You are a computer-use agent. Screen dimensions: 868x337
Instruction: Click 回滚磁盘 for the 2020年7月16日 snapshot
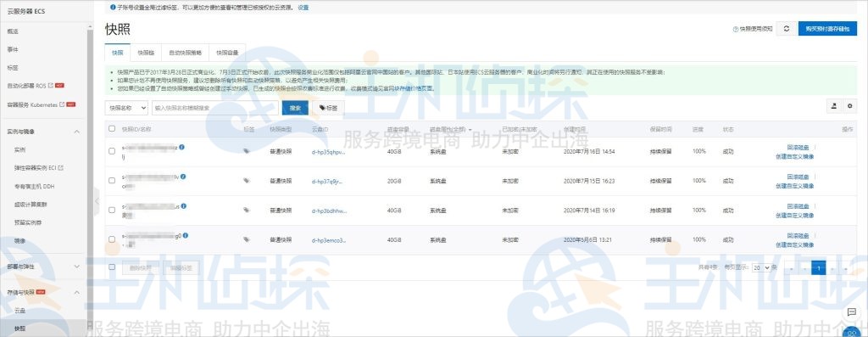(x=798, y=148)
